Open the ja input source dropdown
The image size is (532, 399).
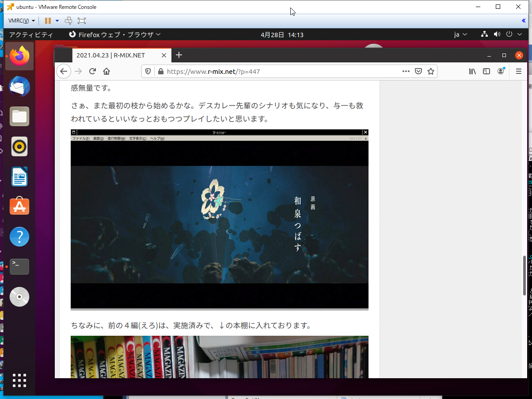tap(461, 35)
